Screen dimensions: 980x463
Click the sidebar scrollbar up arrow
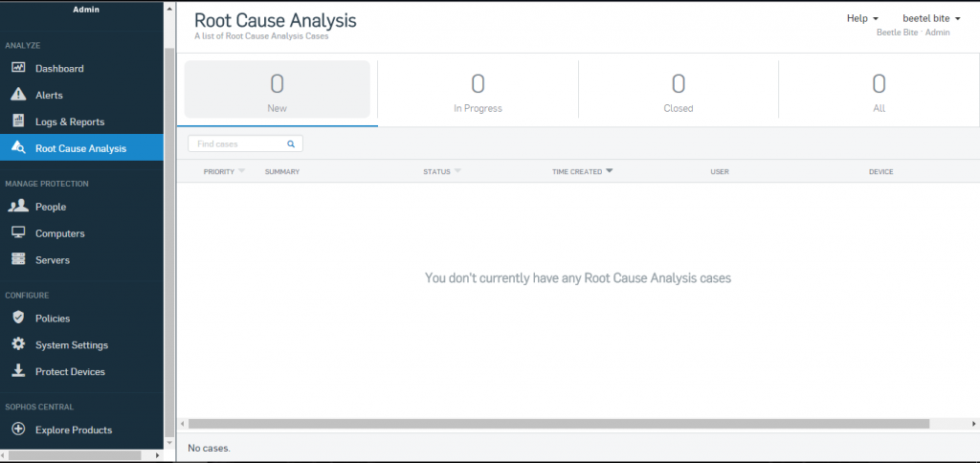click(168, 9)
